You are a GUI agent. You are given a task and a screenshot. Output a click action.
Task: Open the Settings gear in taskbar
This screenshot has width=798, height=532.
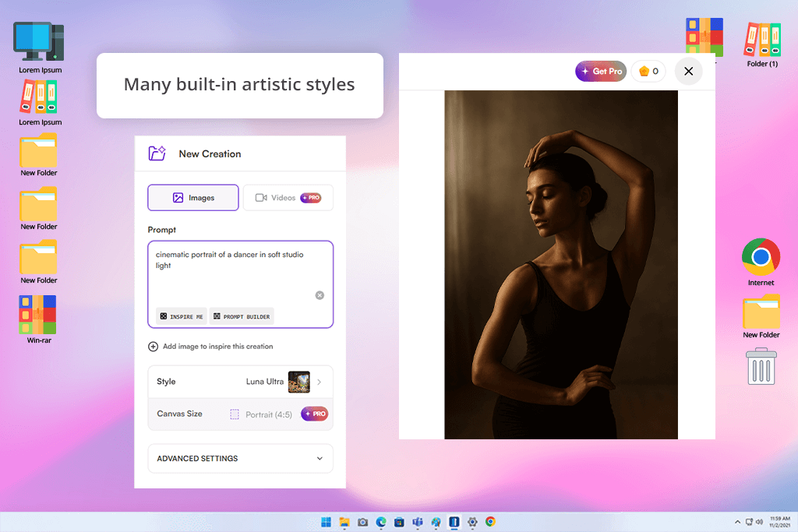click(472, 522)
